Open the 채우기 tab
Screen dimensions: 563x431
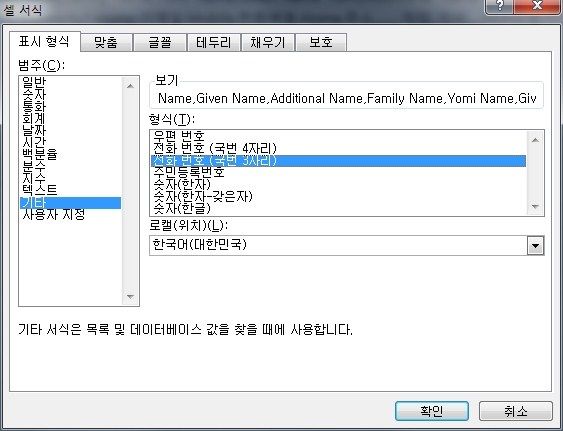click(x=268, y=43)
